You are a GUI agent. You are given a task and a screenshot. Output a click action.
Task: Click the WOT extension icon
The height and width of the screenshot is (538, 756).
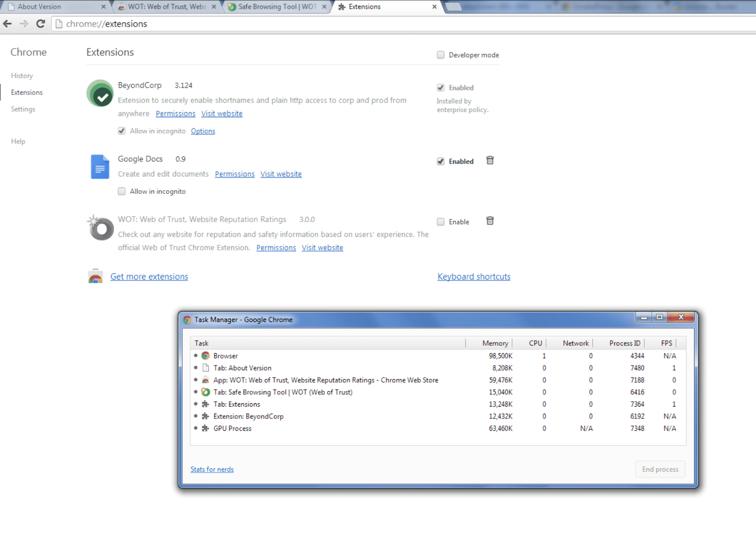tap(100, 229)
